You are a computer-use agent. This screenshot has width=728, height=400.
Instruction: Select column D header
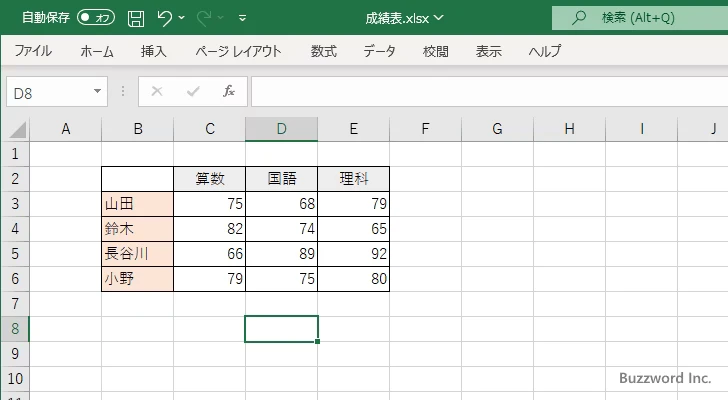point(281,129)
